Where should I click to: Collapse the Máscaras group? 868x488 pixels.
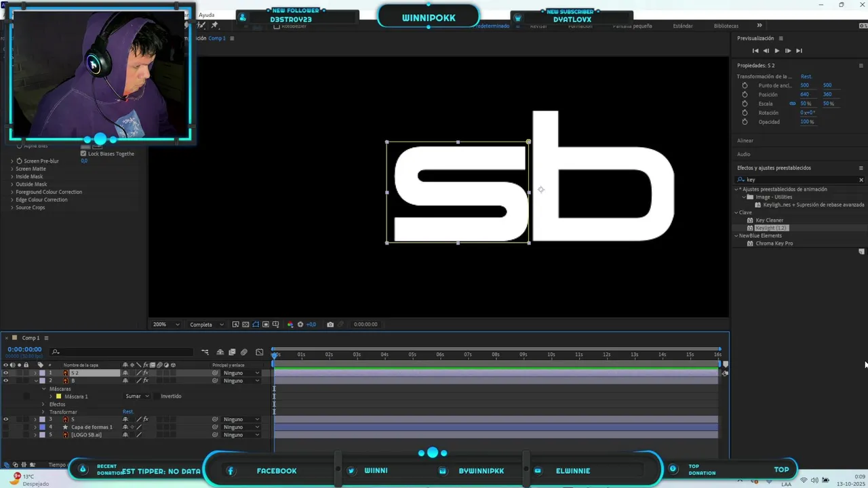[x=43, y=389]
